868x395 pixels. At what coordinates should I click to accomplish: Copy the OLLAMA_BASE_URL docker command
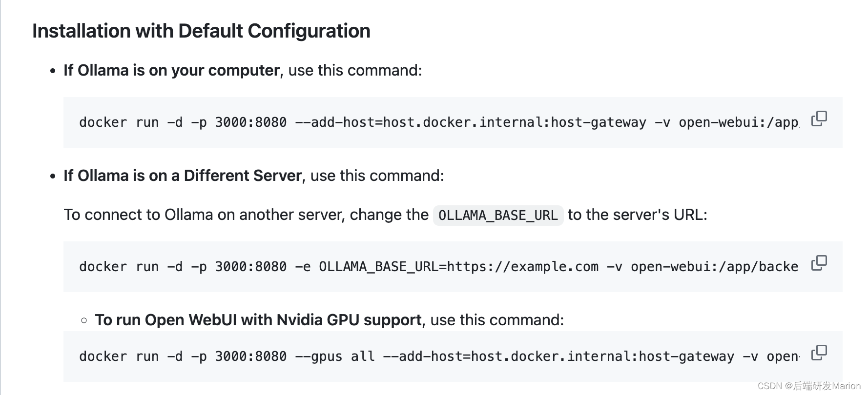point(819,263)
